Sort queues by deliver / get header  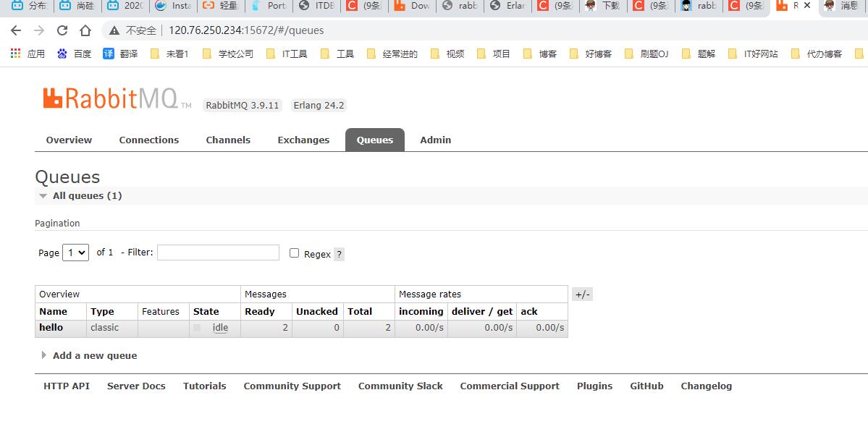pyautogui.click(x=482, y=312)
